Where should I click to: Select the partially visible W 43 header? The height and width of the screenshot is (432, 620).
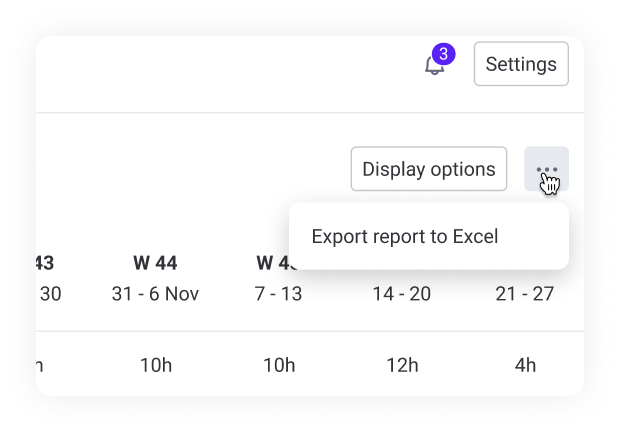(x=45, y=263)
